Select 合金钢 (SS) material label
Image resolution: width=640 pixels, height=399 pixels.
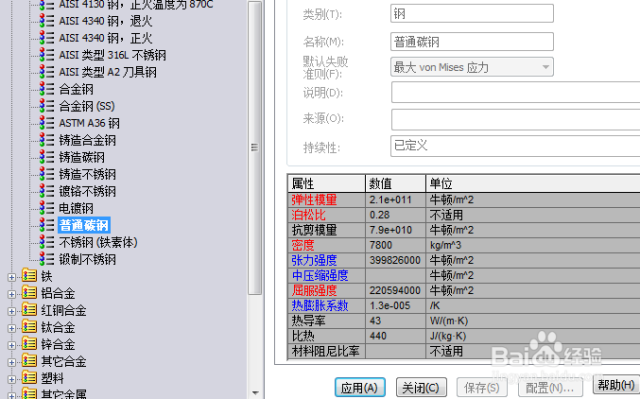coord(87,106)
